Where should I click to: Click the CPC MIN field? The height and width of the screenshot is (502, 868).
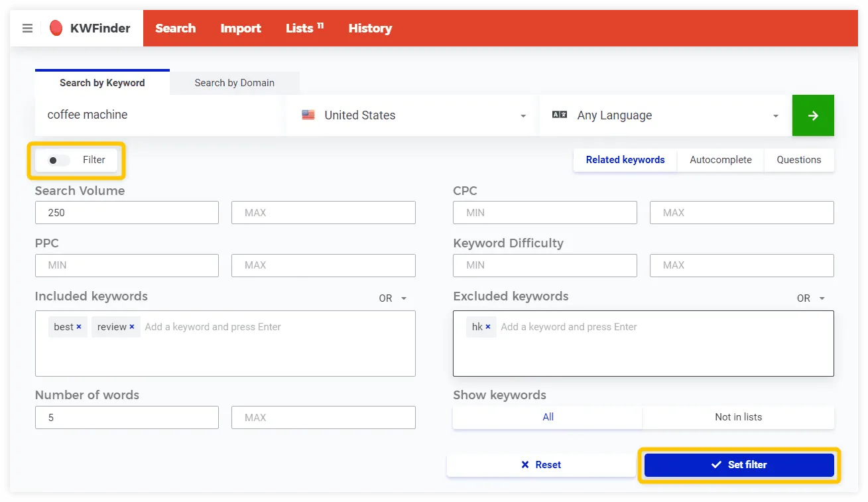pyautogui.click(x=545, y=213)
